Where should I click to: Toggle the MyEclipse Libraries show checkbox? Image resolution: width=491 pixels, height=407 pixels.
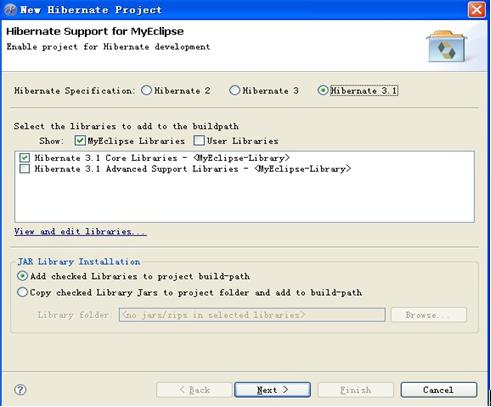[80, 141]
